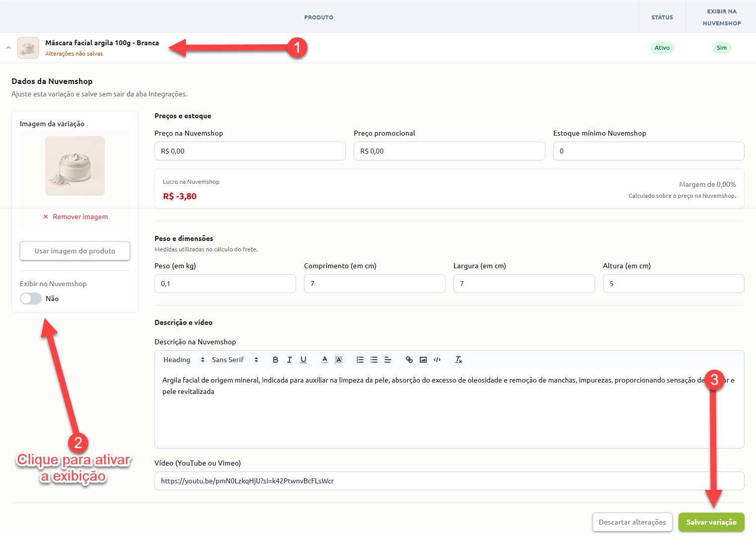Underline text in description editor

[x=303, y=360]
